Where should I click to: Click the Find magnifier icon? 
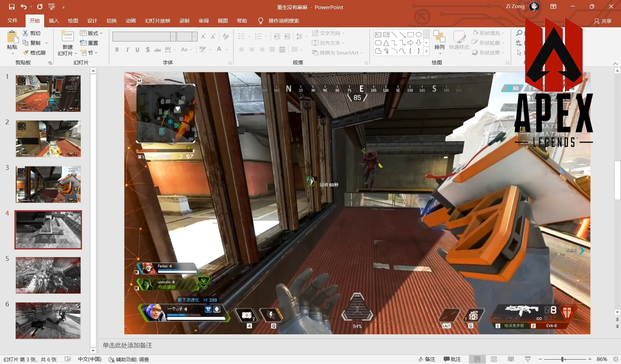(519, 33)
